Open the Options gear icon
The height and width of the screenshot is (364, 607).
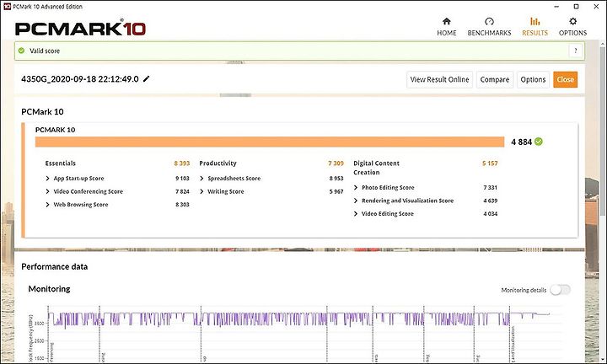(572, 21)
